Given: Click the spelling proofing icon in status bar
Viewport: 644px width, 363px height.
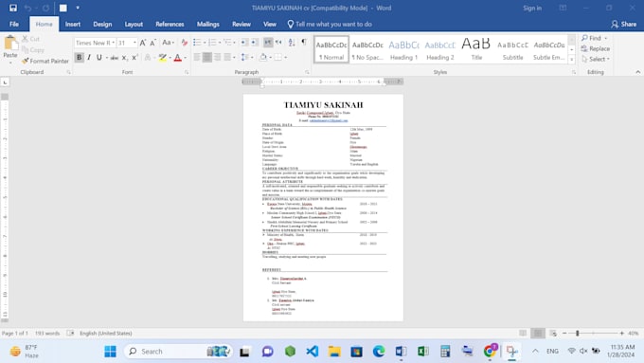Looking at the screenshot, I should click(70, 333).
